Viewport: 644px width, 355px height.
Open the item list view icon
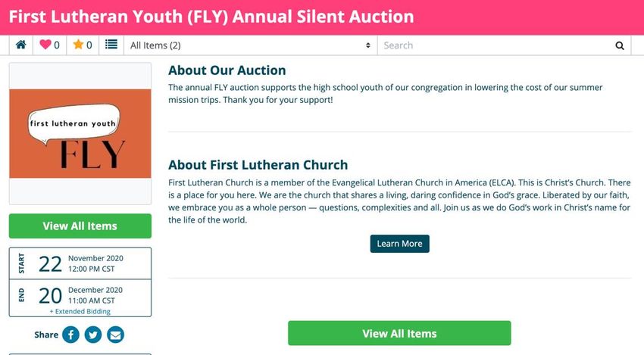coord(111,45)
